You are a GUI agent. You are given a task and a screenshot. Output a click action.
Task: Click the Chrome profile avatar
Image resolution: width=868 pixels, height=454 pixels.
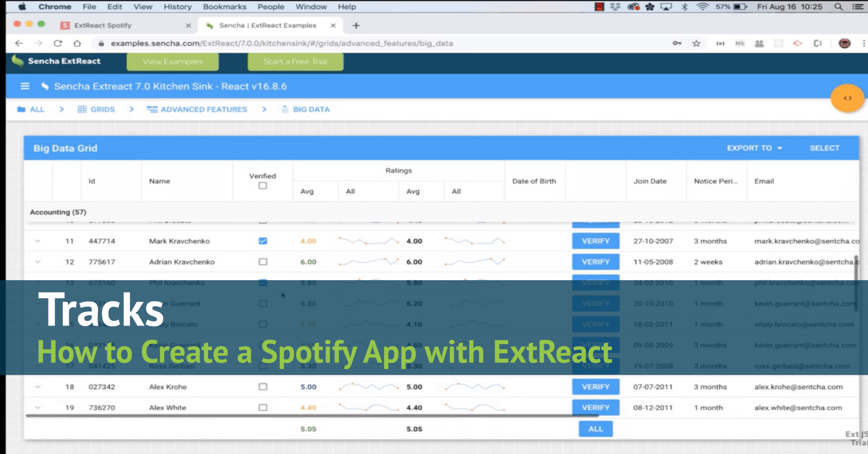845,43
